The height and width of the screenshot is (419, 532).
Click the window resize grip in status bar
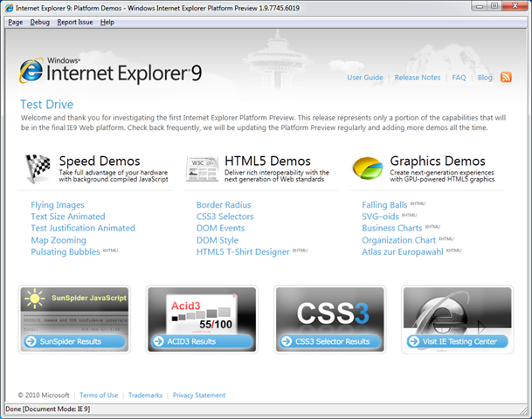tap(523, 410)
